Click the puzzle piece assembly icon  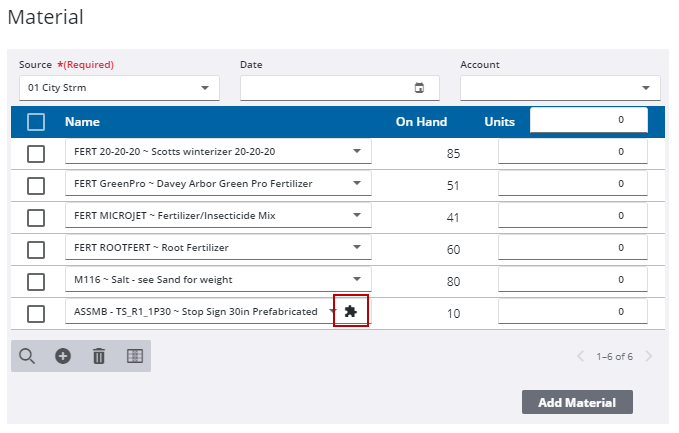coord(350,312)
